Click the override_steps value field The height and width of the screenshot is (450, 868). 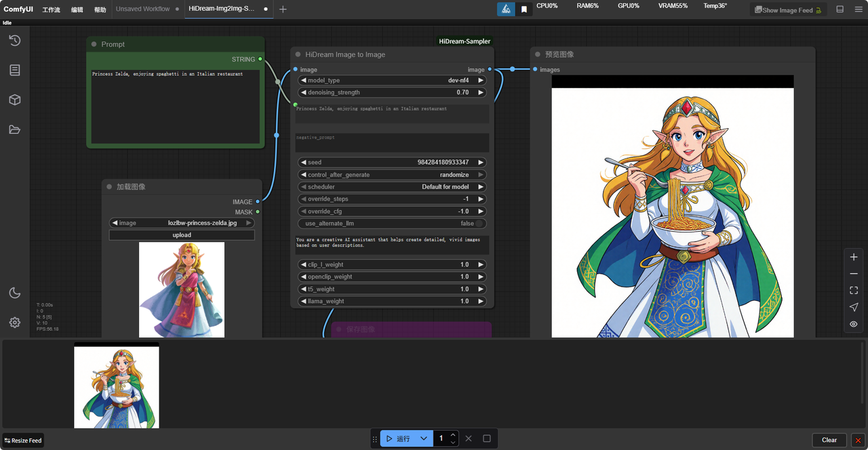tap(393, 199)
